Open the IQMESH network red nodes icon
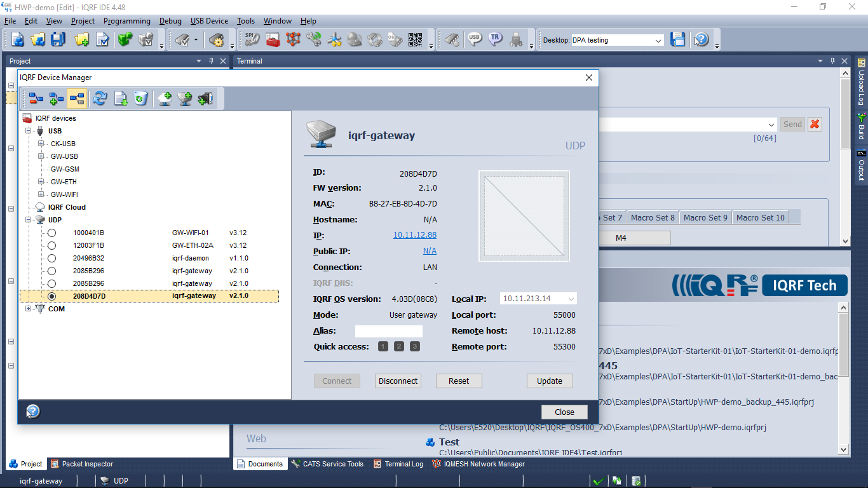Image resolution: width=868 pixels, height=488 pixels. (x=293, y=39)
